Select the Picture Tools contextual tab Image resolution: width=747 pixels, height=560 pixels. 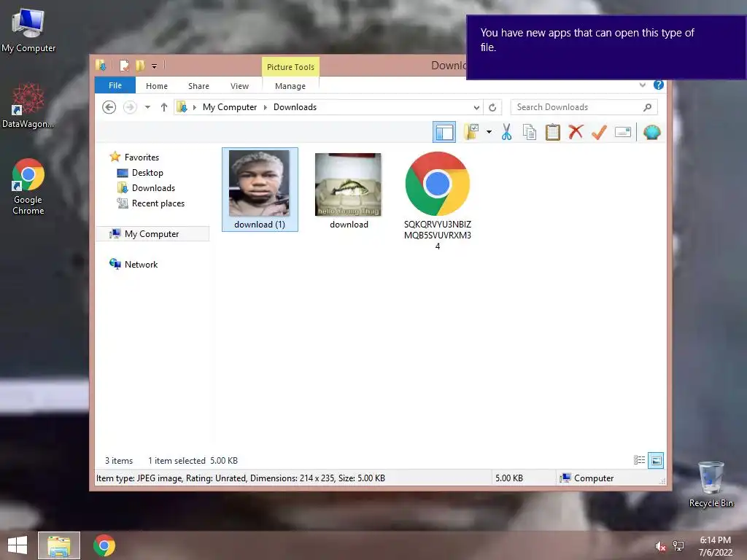click(290, 67)
